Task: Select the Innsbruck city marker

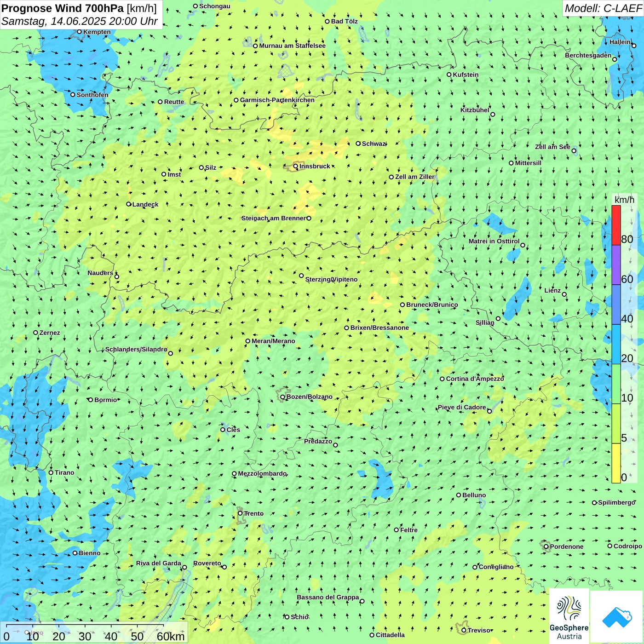Action: 296,167
